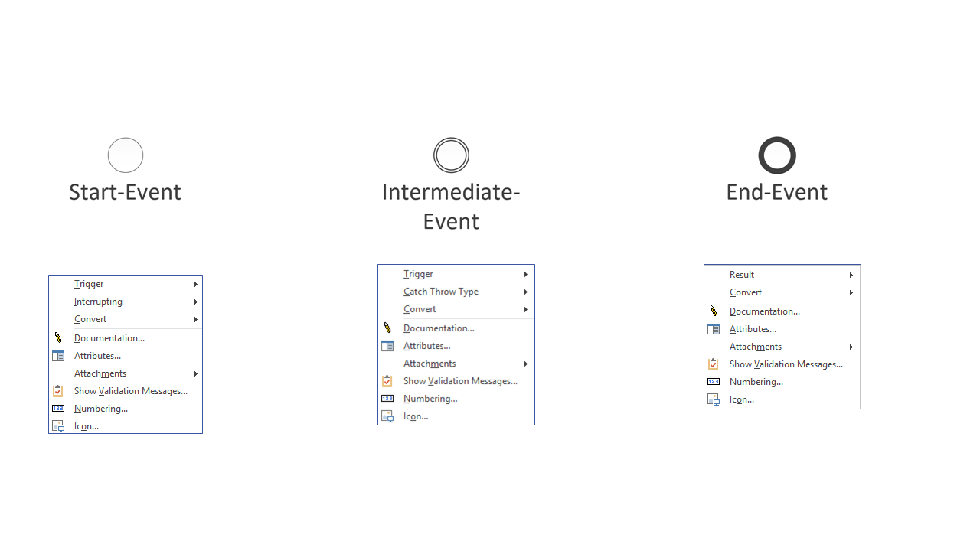Select Attributes... in End-Event menu
The height and width of the screenshot is (551, 980).
753,329
